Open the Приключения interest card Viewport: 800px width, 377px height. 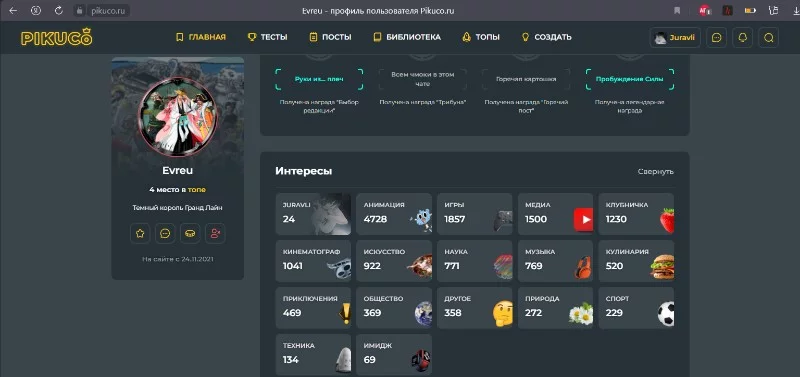click(x=313, y=308)
